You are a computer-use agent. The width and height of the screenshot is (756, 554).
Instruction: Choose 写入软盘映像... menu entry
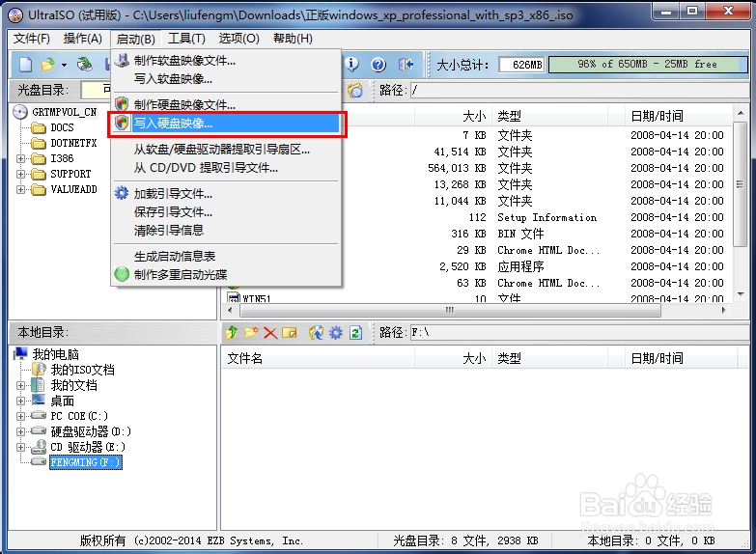226,79
